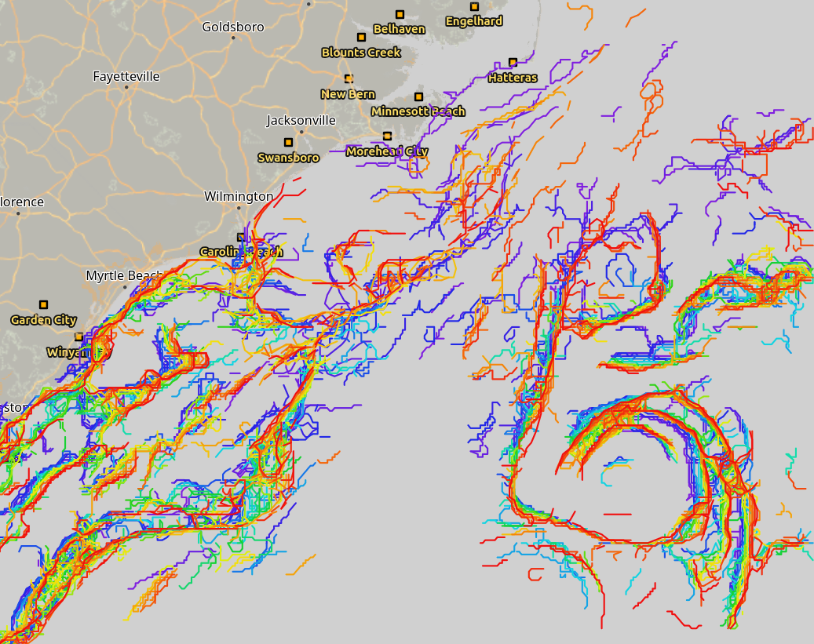
Task: Click the Garden City square marker
Action: (44, 304)
